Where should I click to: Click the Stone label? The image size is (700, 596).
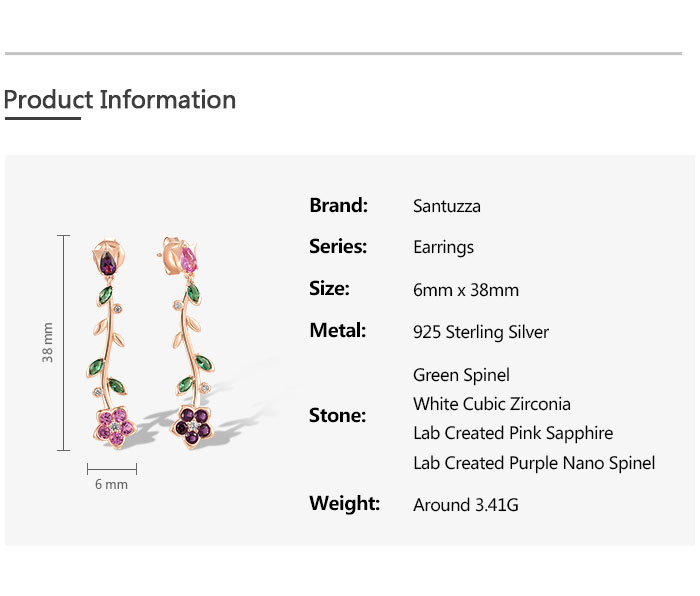tap(337, 415)
